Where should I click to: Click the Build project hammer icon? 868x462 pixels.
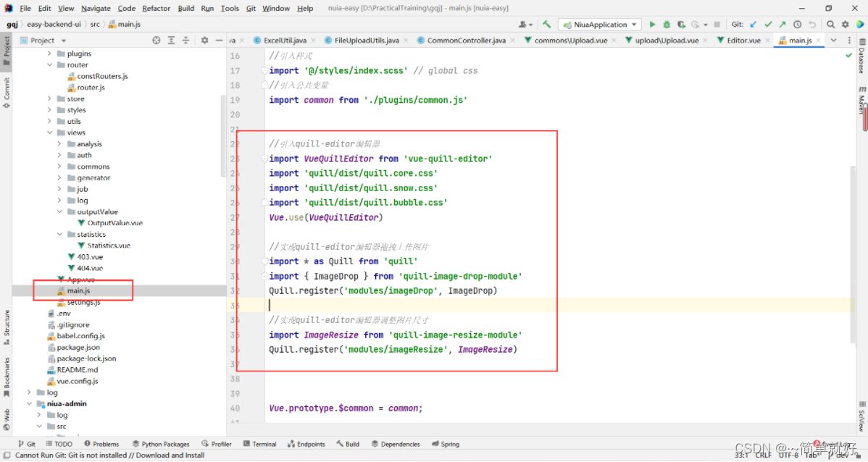point(547,25)
